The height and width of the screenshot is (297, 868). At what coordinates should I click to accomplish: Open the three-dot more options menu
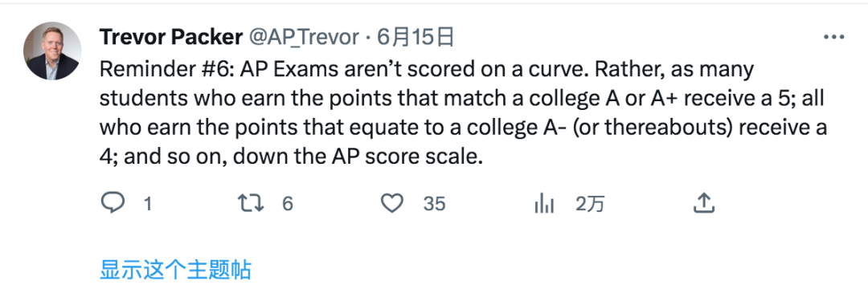pos(833,37)
